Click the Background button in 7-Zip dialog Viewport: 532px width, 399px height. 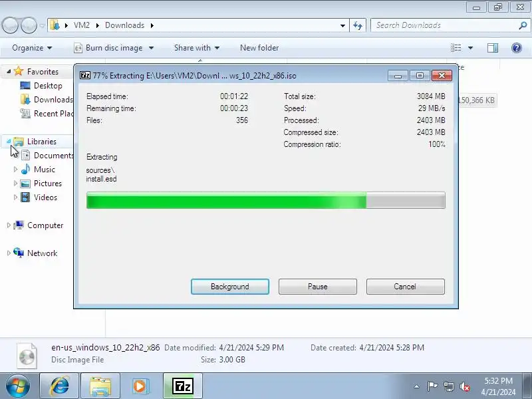230,287
